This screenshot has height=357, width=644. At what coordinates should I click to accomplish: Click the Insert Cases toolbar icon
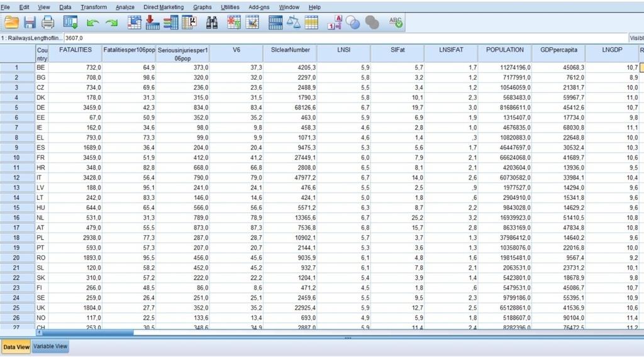click(x=234, y=23)
